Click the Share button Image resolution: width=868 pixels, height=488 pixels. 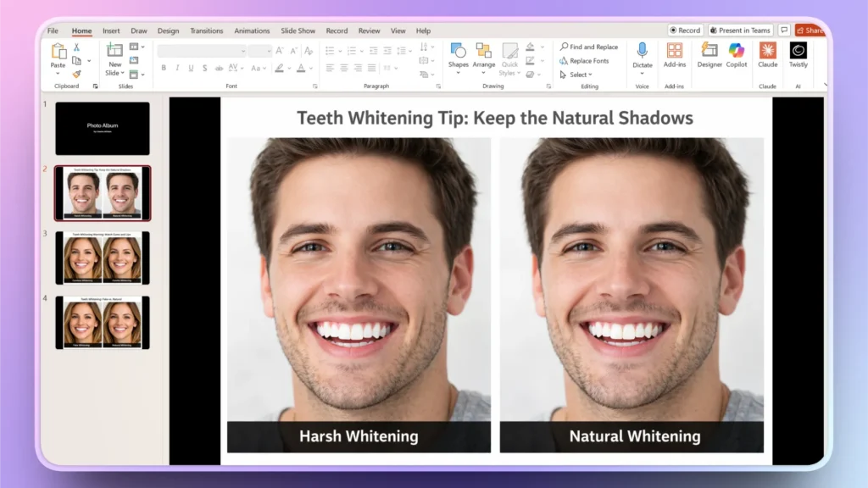coord(810,30)
